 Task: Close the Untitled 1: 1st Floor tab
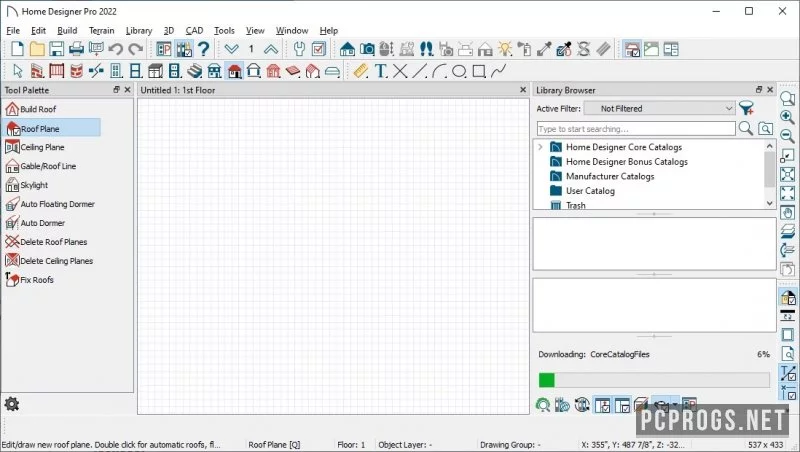pos(523,90)
